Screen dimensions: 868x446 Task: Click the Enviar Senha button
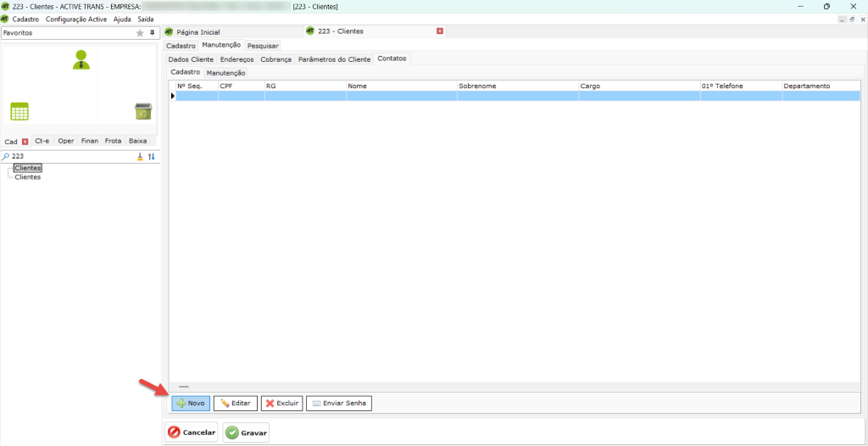click(339, 404)
